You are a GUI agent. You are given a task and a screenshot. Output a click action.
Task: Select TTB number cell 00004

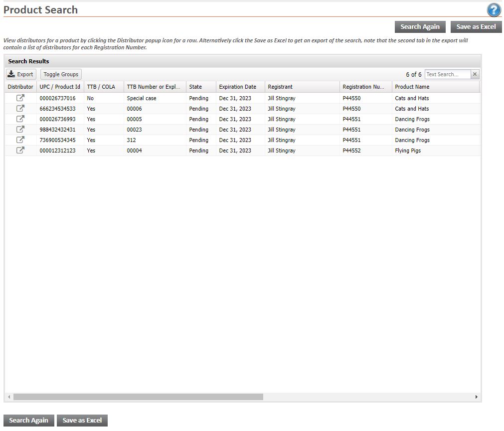pos(155,150)
